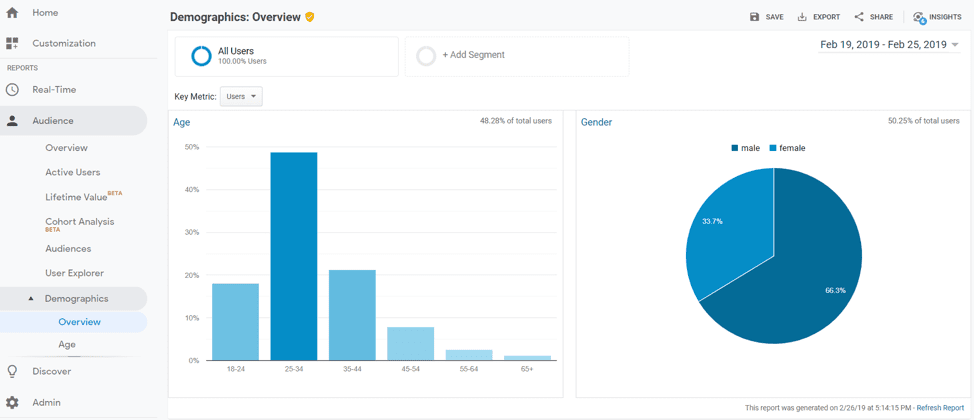
Task: Open Cohort Analysis report
Action: [79, 222]
